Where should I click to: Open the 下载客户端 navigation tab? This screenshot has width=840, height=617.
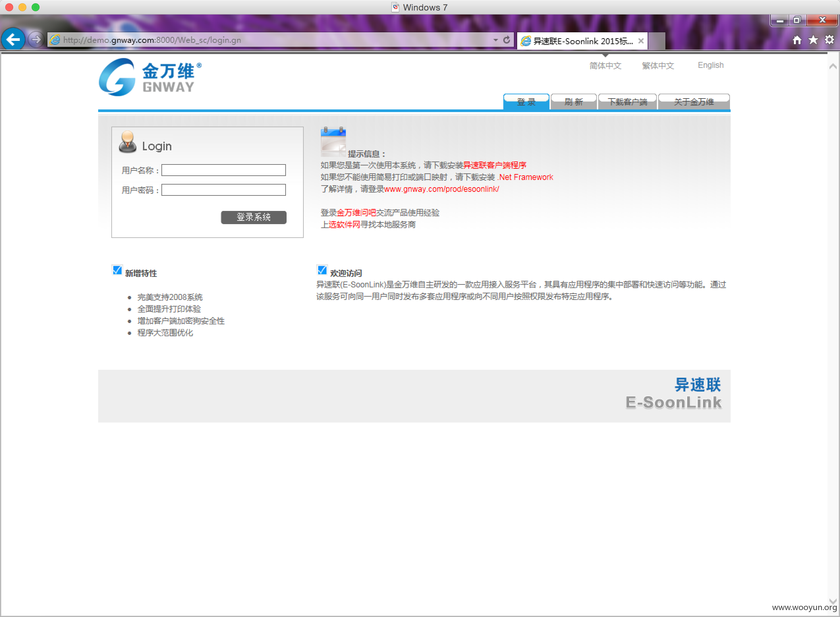point(627,102)
